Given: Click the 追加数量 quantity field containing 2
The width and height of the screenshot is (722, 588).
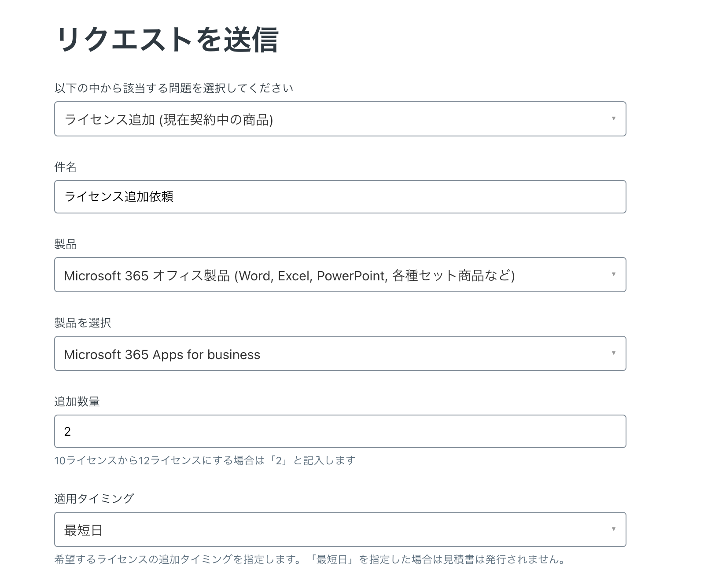Looking at the screenshot, I should [340, 431].
